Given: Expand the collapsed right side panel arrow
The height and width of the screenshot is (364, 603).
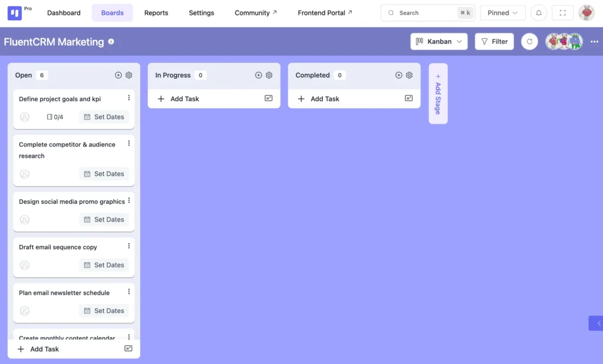Looking at the screenshot, I should point(598,323).
